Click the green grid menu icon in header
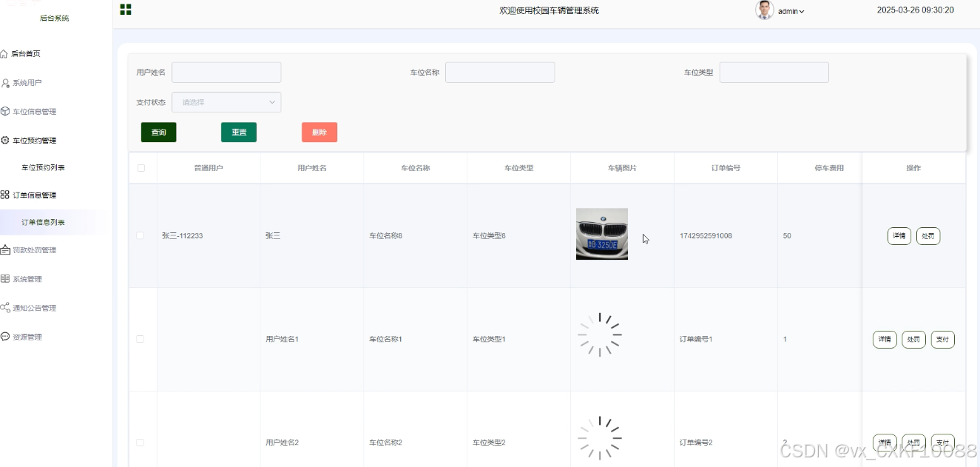 (x=126, y=10)
